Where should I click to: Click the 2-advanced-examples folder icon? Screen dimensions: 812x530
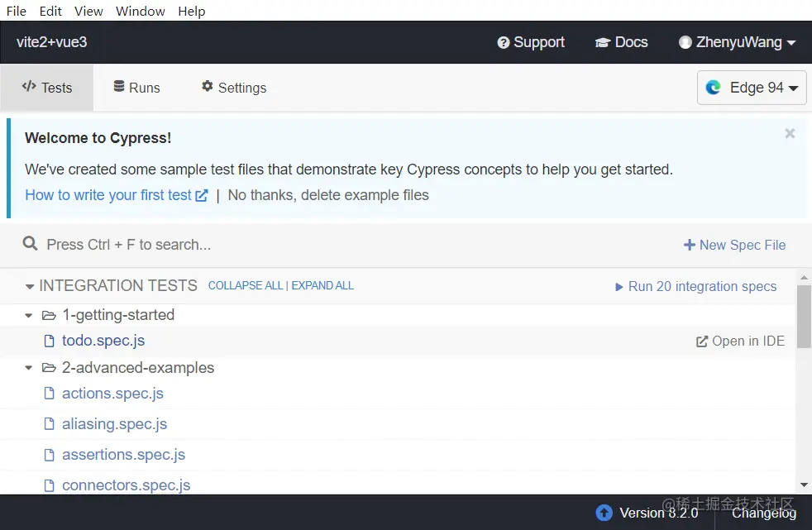pyautogui.click(x=49, y=368)
